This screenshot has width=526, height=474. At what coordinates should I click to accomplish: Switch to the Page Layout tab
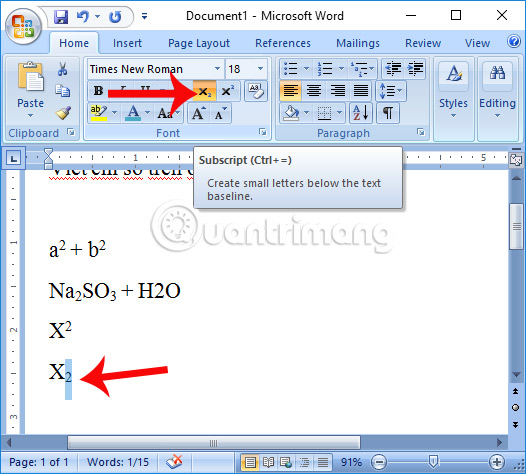click(199, 43)
